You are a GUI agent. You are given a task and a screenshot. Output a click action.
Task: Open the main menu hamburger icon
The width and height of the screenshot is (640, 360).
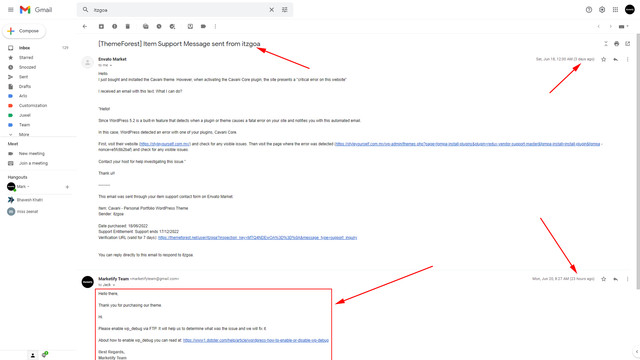(x=11, y=10)
